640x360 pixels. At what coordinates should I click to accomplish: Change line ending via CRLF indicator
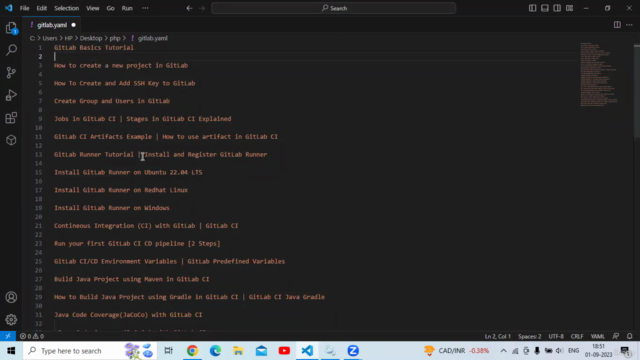coord(577,336)
